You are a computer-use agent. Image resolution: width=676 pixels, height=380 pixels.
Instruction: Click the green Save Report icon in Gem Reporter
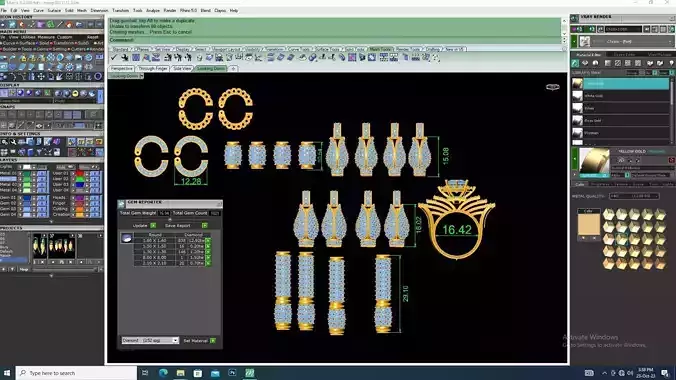(205, 226)
